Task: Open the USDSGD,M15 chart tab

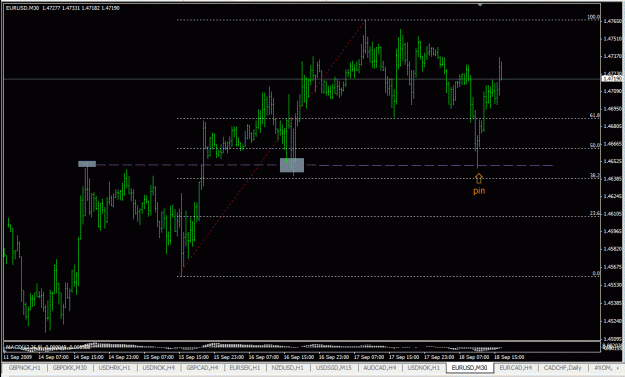Action: tap(334, 368)
